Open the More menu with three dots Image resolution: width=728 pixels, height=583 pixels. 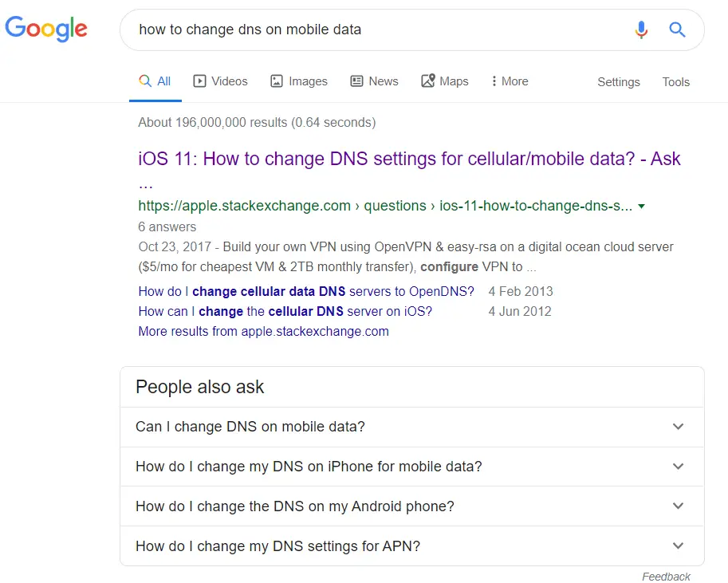(x=510, y=81)
